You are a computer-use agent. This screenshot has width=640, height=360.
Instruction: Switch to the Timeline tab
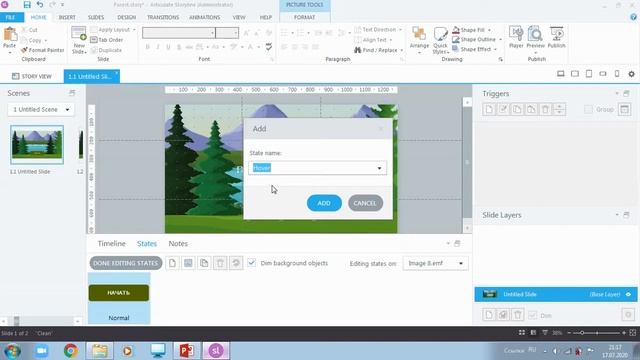(111, 243)
